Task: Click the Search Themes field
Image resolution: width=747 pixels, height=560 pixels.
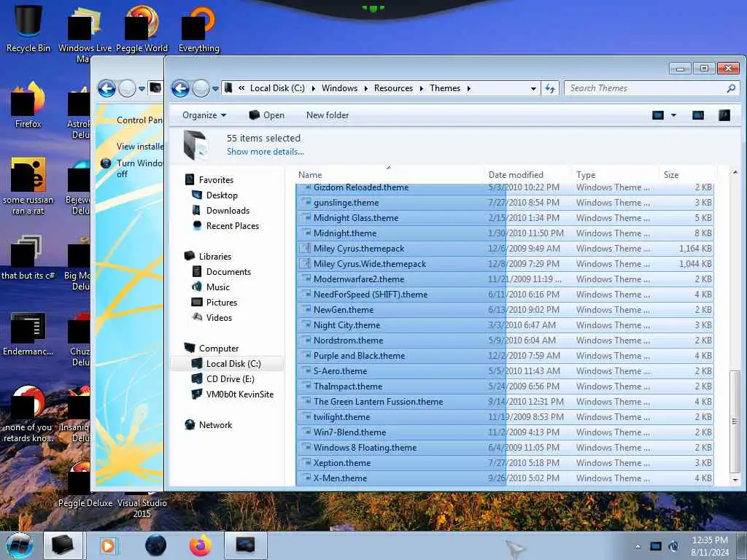Action: point(646,88)
